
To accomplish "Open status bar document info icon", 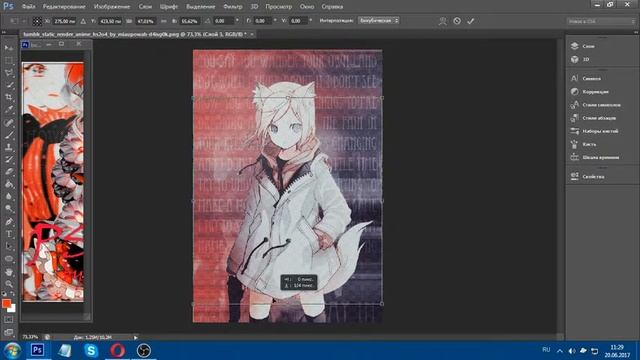I will (x=47, y=337).
